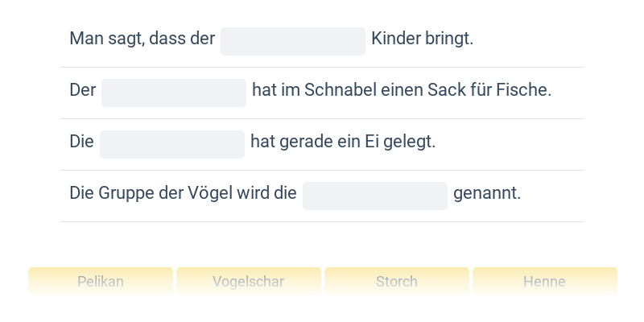Click the blank after "Man sagt, dass der"
This screenshot has width=644, height=322.
293,41
